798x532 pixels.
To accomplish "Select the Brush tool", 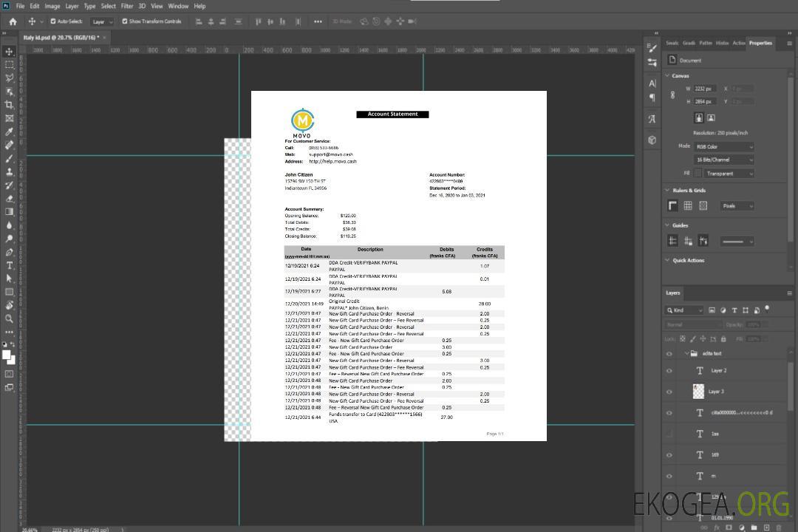I will pos(9,158).
